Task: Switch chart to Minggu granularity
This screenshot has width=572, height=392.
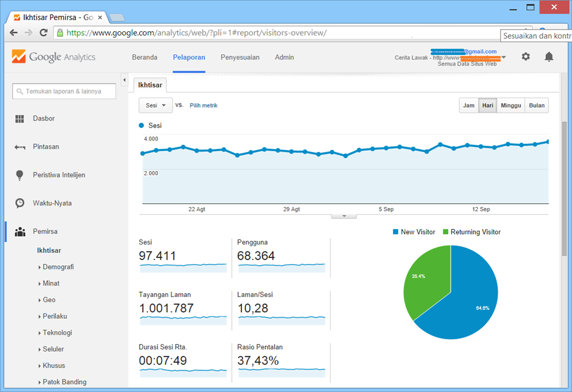Action: 511,106
